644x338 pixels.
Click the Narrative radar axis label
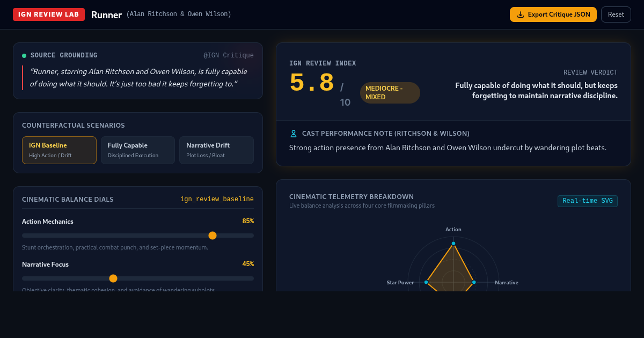[507, 283]
